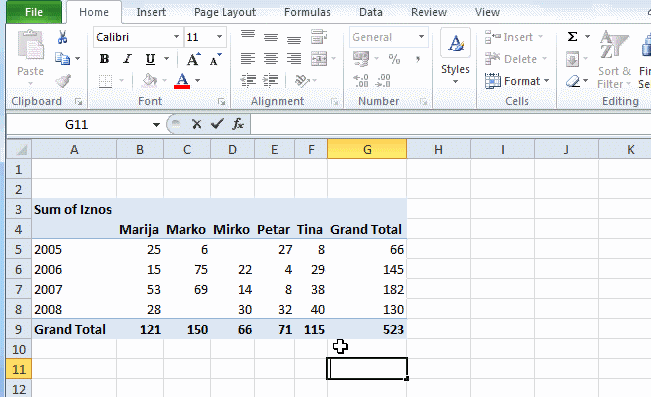Image resolution: width=651 pixels, height=397 pixels.
Task: Click the Select All corner button
Action: (x=19, y=149)
